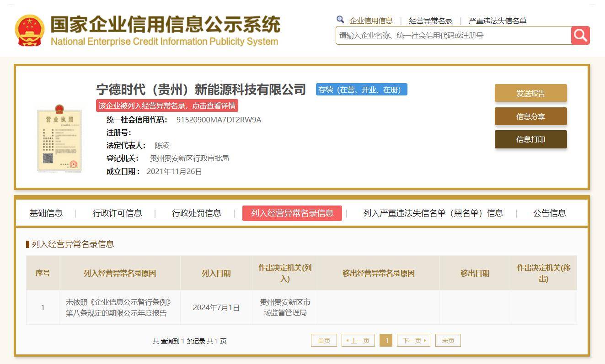605x364 pixels.
Task: Select the 列入经营异常名录信息 tab
Action: tap(292, 213)
